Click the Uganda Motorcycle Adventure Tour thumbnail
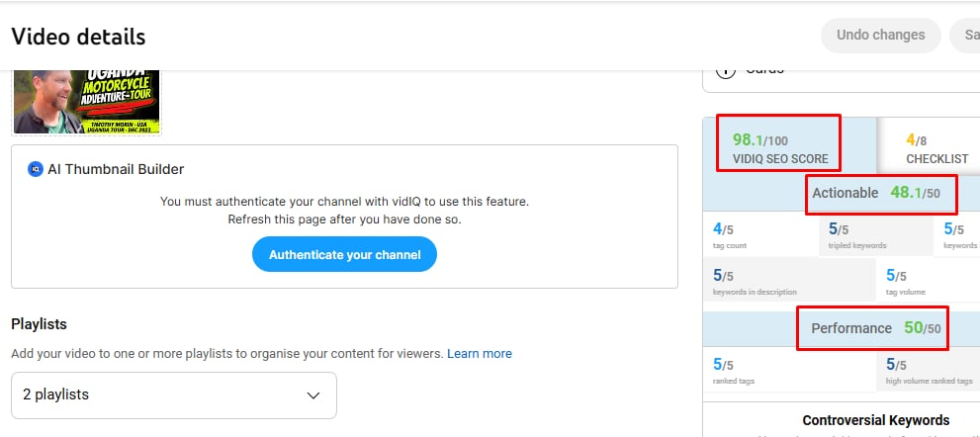Screen dimensions: 980x437 point(87,102)
